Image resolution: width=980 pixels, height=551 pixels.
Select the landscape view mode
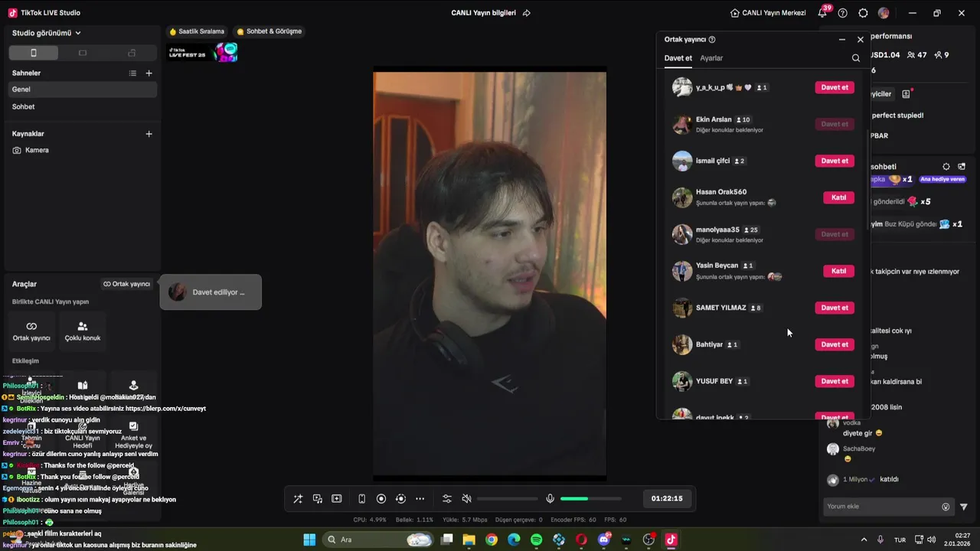click(83, 53)
